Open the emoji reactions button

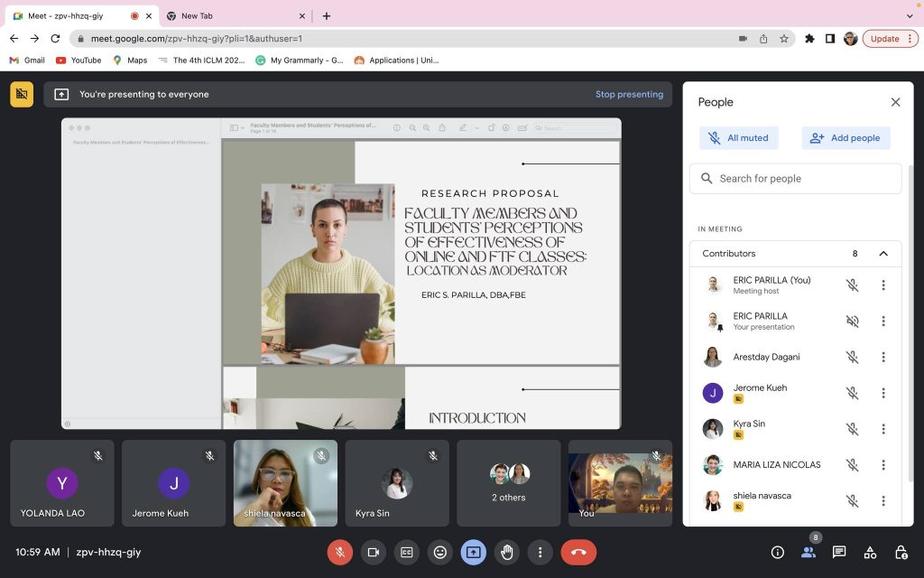[x=440, y=552]
